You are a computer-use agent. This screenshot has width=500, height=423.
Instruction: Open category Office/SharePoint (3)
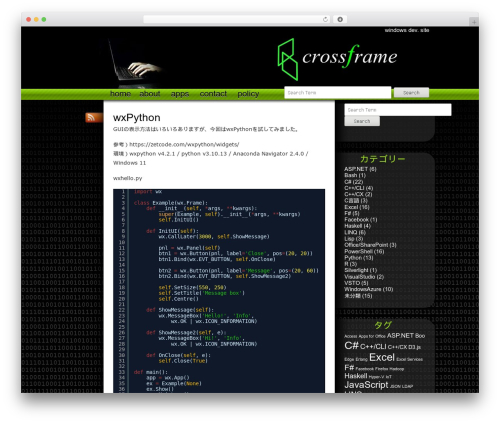pos(370,245)
